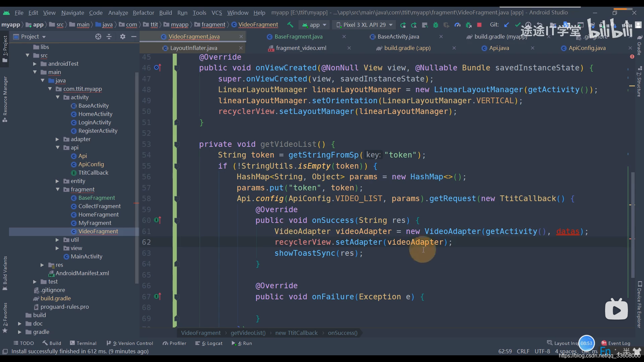Open Project panel settings gear

pos(123,37)
